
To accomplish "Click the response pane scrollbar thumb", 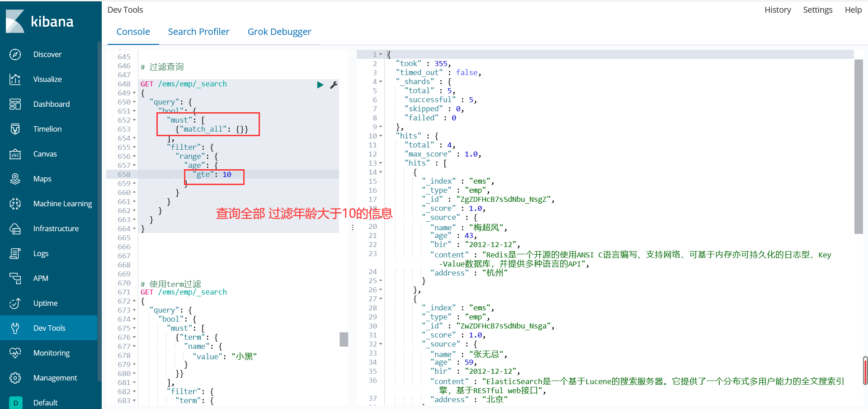I will 859,147.
